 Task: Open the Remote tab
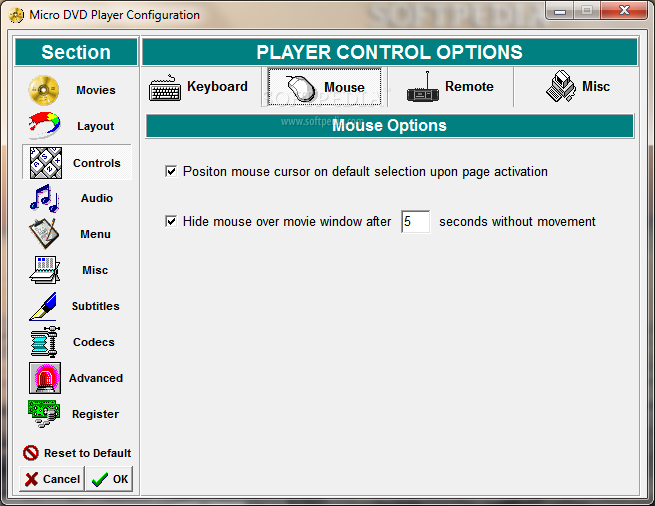(450, 87)
